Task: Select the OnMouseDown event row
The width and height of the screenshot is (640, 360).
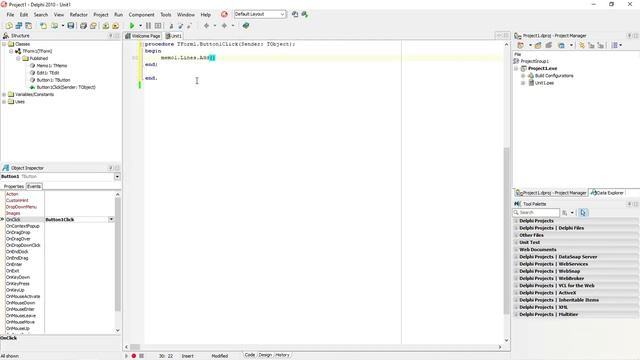Action: (20, 303)
